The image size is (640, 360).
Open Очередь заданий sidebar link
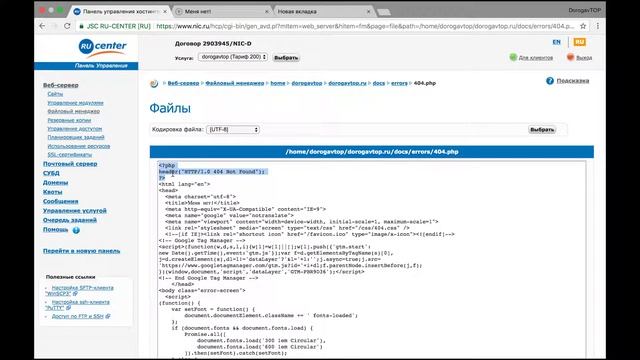[70, 220]
